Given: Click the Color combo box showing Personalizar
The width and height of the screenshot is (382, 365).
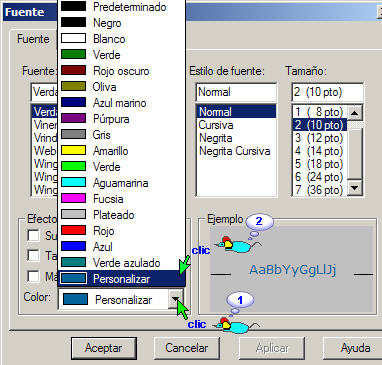Looking at the screenshot, I should [x=121, y=299].
